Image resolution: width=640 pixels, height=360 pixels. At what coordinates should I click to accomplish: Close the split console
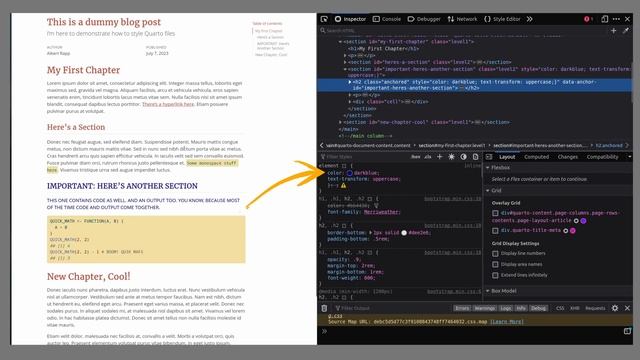tap(627, 308)
